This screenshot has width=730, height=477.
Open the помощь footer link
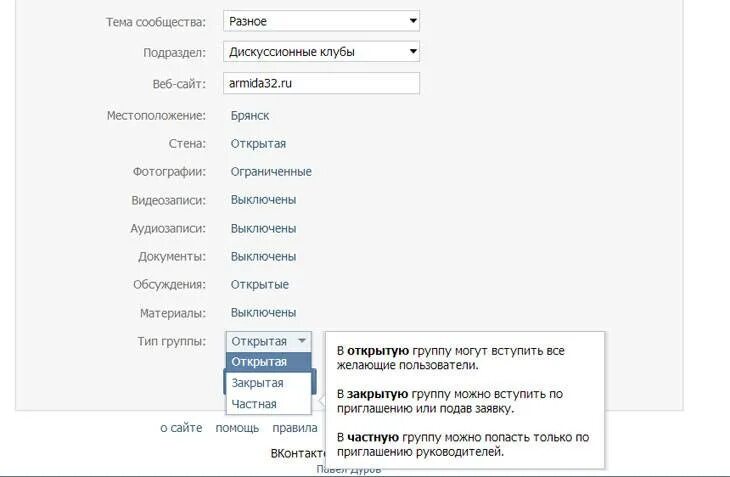[237, 428]
